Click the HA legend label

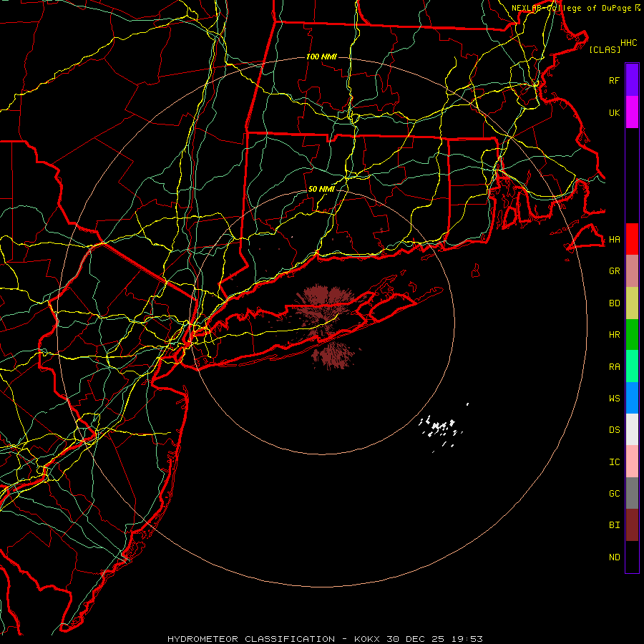click(x=614, y=240)
